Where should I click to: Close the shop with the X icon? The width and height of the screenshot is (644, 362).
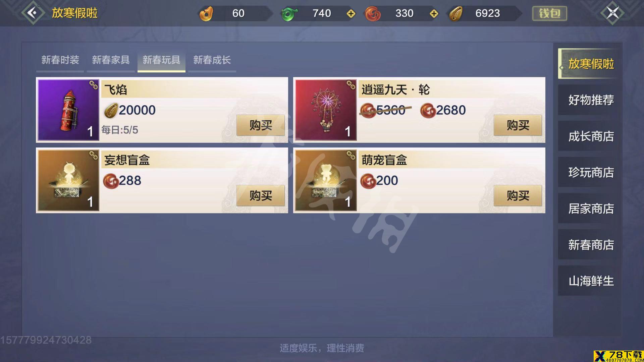click(x=612, y=13)
